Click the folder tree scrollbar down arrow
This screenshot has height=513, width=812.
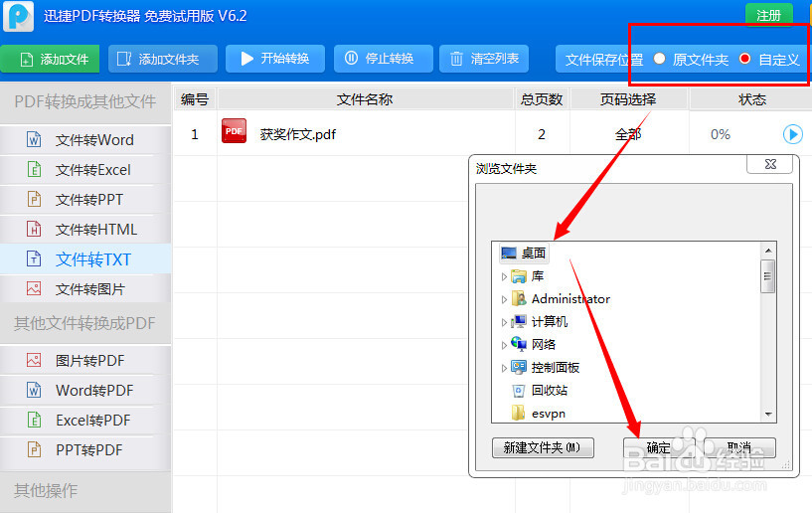[x=768, y=414]
